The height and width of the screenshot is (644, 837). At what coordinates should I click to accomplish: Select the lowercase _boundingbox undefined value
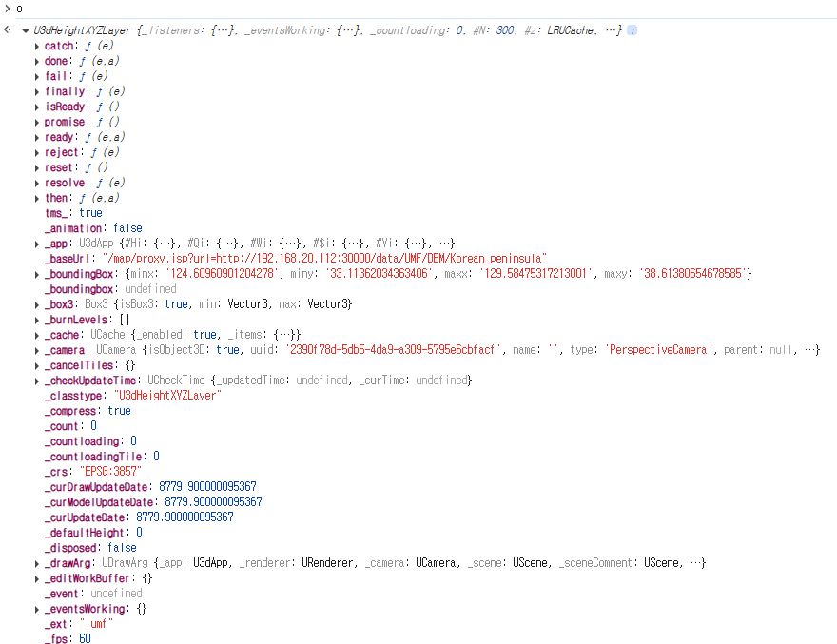pos(150,289)
